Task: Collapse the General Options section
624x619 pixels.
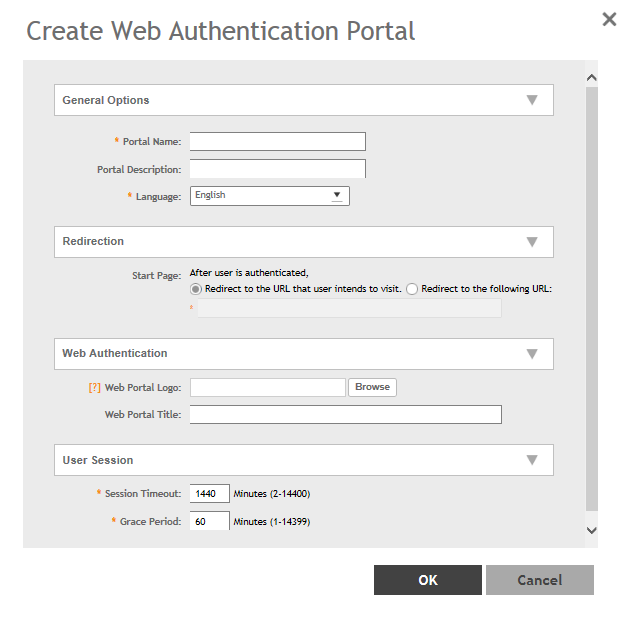Action: click(532, 100)
